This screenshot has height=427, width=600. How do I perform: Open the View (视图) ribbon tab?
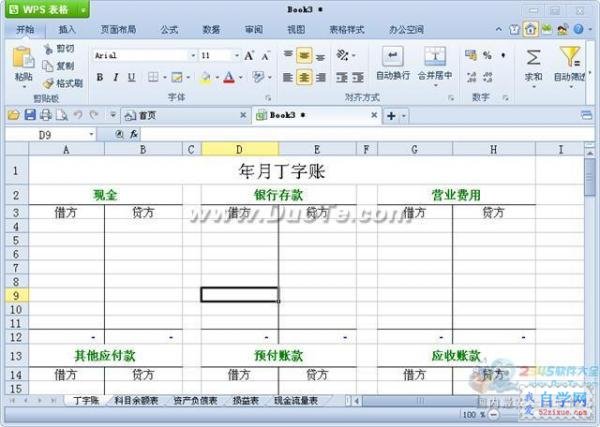point(296,29)
